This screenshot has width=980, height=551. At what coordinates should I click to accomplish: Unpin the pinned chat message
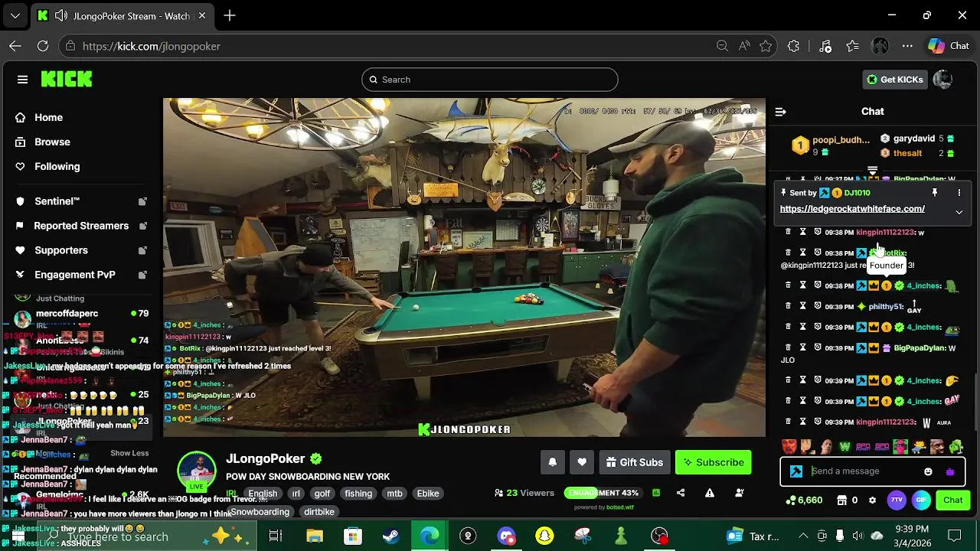pos(934,193)
